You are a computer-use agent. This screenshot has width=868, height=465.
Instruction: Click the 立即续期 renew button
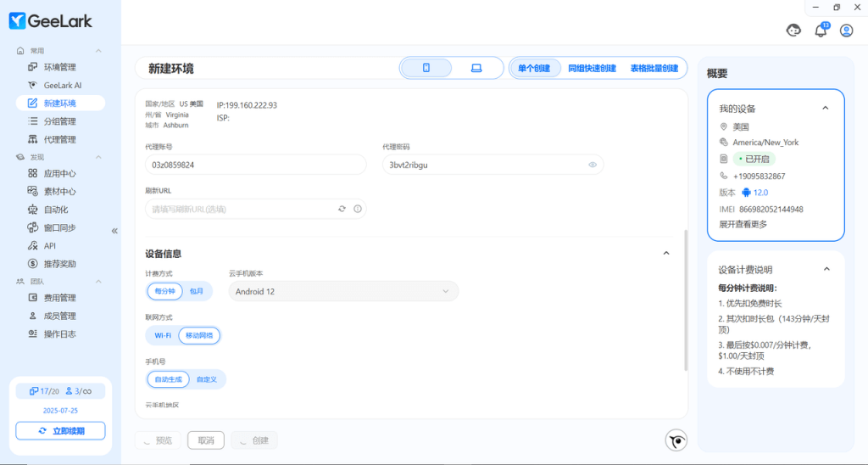click(60, 431)
